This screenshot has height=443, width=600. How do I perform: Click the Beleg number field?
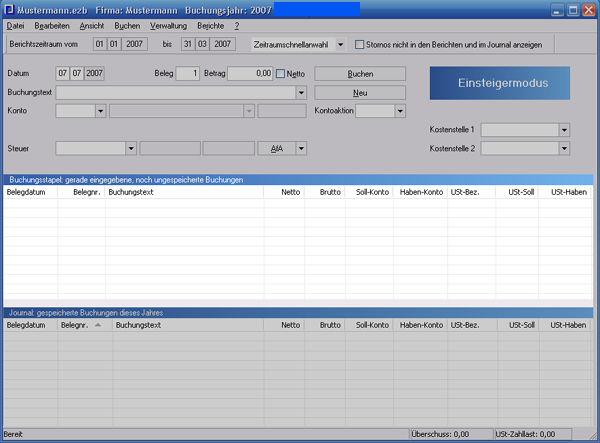[x=188, y=73]
